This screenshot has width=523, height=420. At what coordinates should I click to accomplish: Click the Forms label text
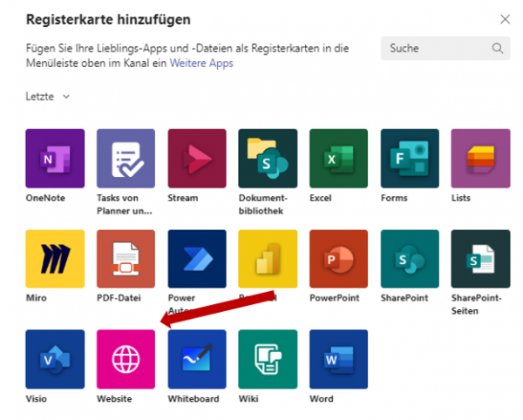pyautogui.click(x=394, y=198)
